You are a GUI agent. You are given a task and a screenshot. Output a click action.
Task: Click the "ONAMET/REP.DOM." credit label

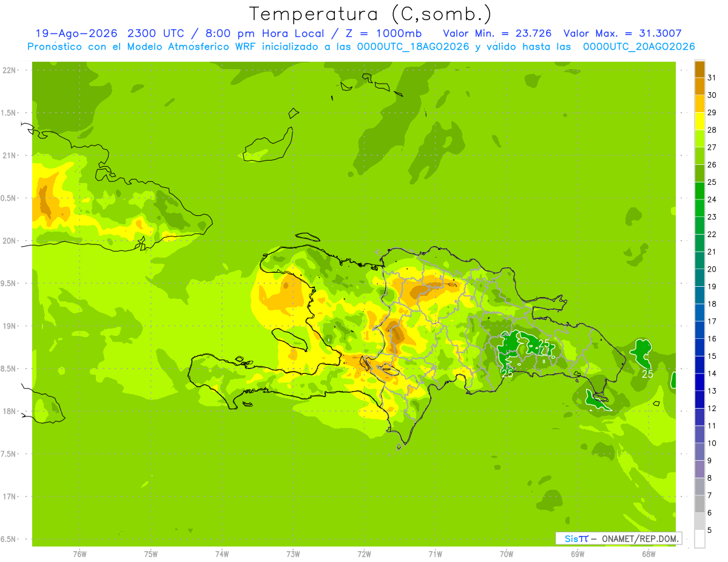640,538
